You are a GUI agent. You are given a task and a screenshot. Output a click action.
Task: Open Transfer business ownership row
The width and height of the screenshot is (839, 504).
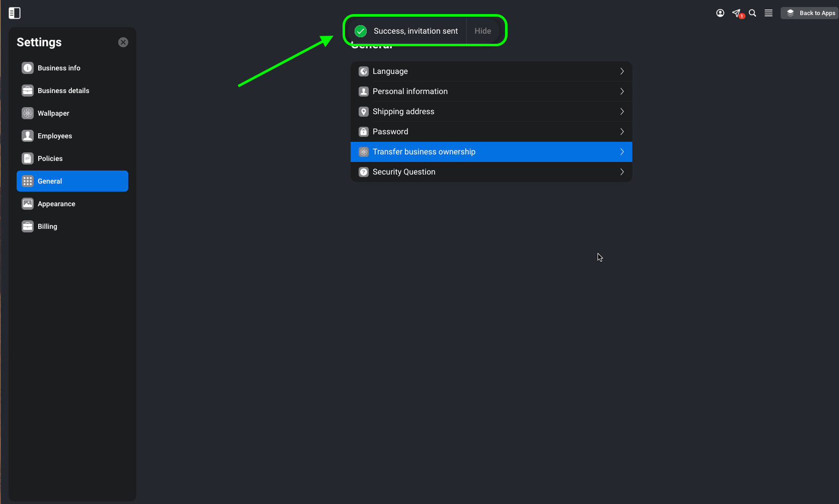click(x=491, y=152)
